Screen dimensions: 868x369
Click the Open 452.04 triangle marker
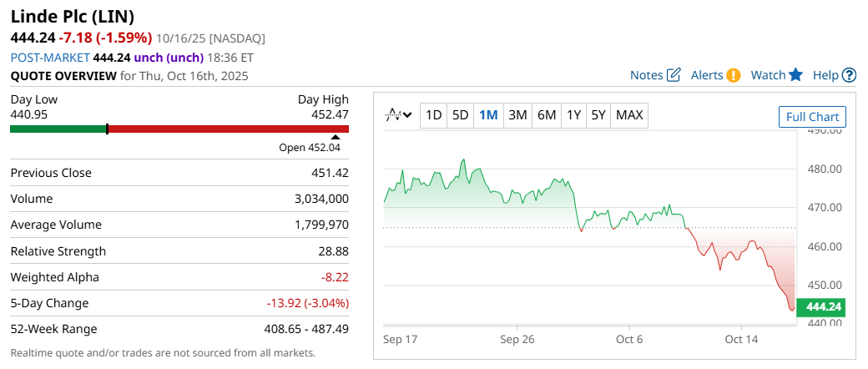336,137
